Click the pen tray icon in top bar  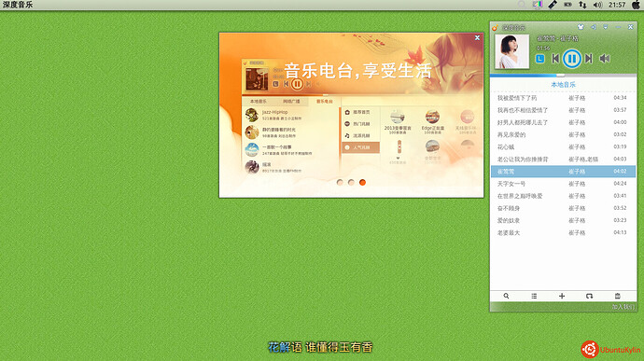pos(553,5)
